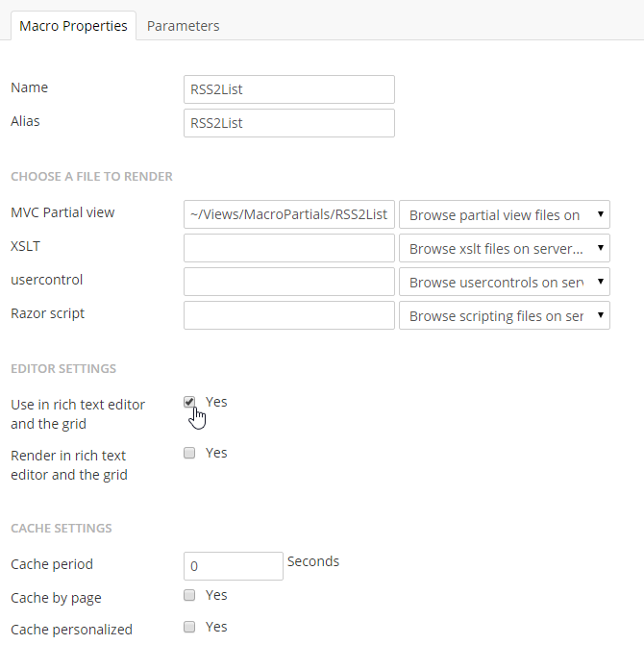Click the usercontrol text field

pos(288,282)
